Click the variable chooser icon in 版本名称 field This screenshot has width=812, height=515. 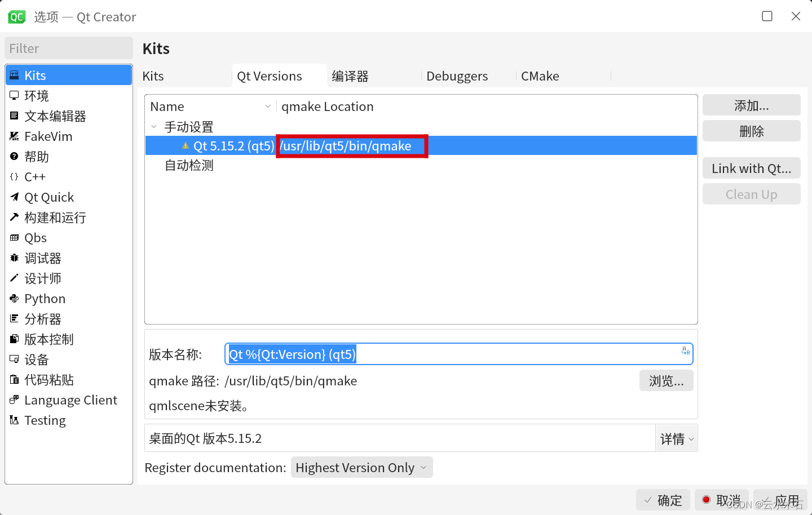click(686, 351)
